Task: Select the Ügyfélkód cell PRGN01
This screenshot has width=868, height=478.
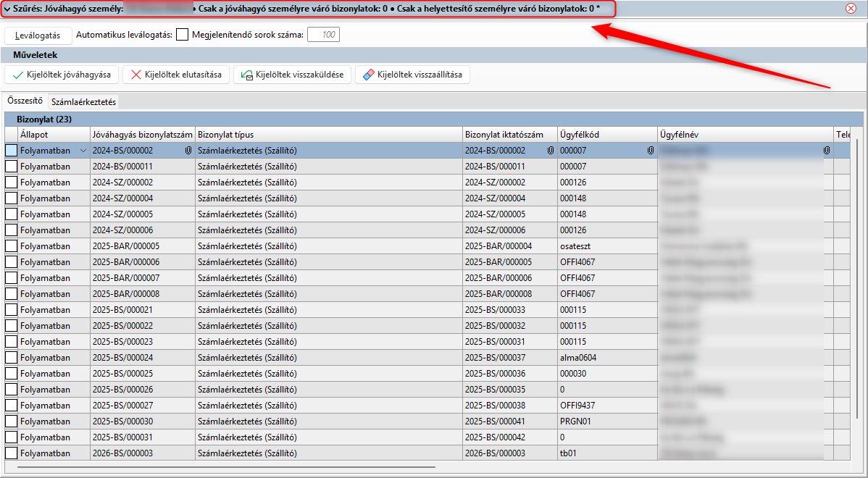Action: 607,421
